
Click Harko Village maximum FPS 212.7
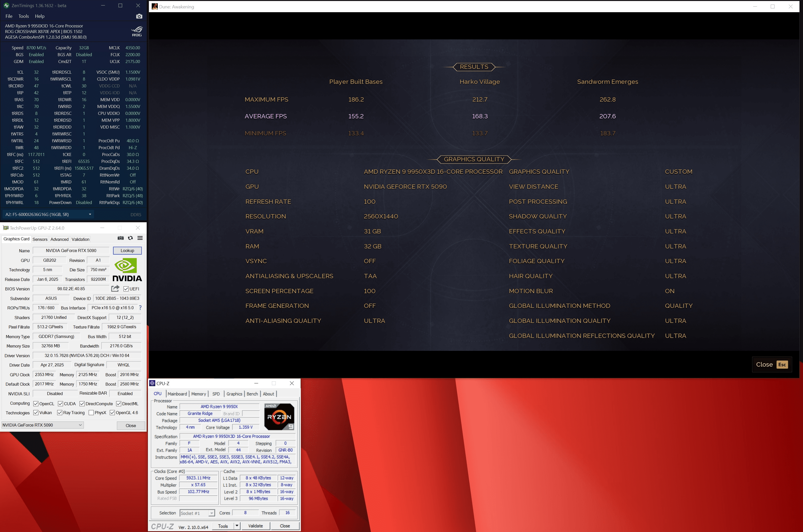coord(480,99)
